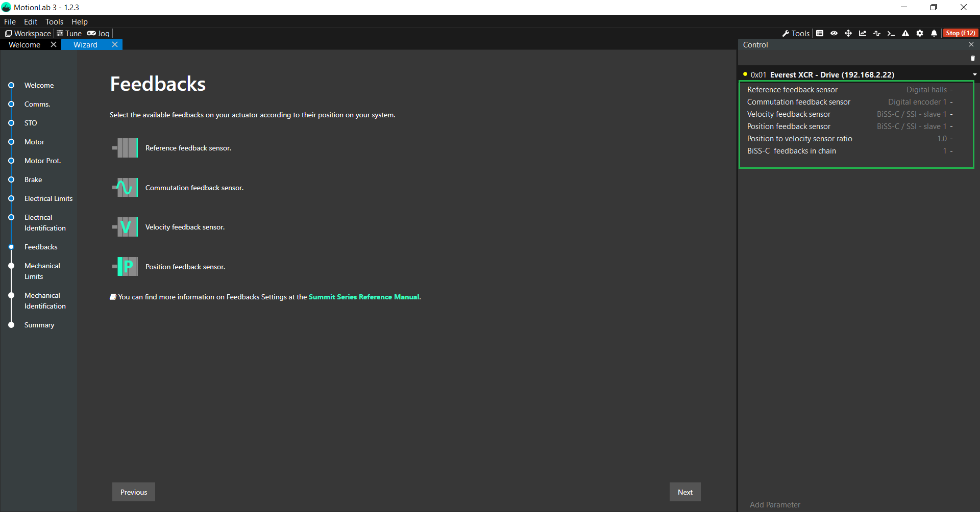This screenshot has height=512, width=980.
Task: Click the eye monitoring icon in toolbar
Action: tap(834, 33)
